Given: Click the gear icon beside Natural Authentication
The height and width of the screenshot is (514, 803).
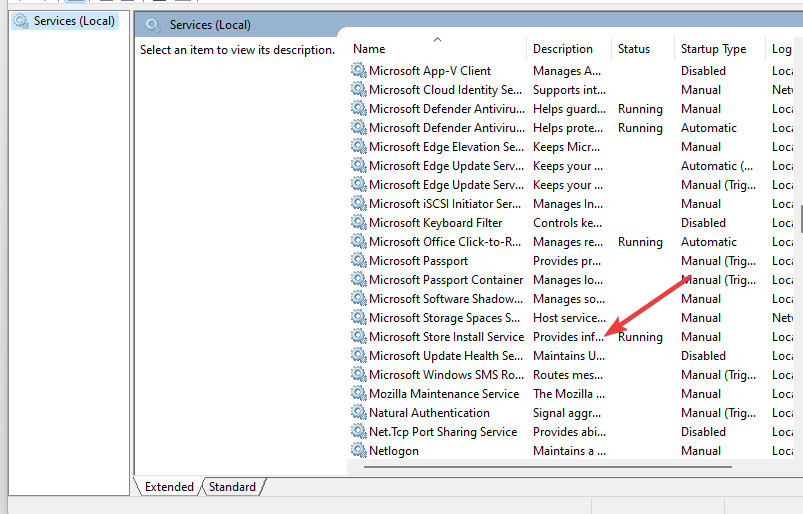Looking at the screenshot, I should pyautogui.click(x=358, y=412).
